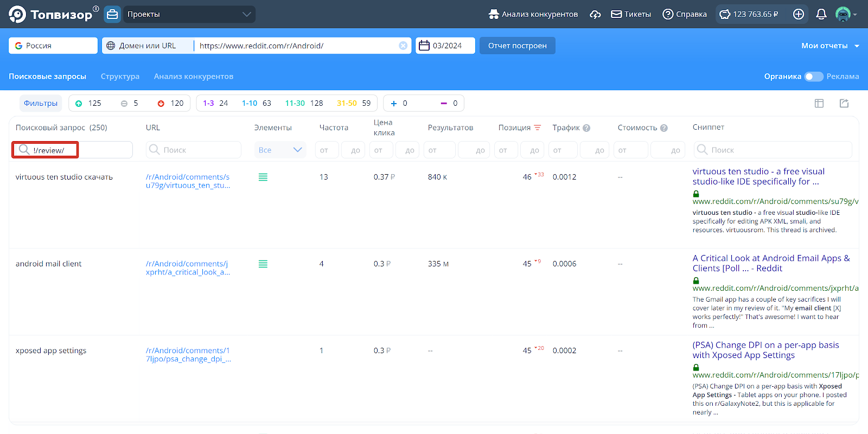This screenshot has width=868, height=434.
Task: Show SERP elements for virtuous ten studio row
Action: click(x=263, y=177)
